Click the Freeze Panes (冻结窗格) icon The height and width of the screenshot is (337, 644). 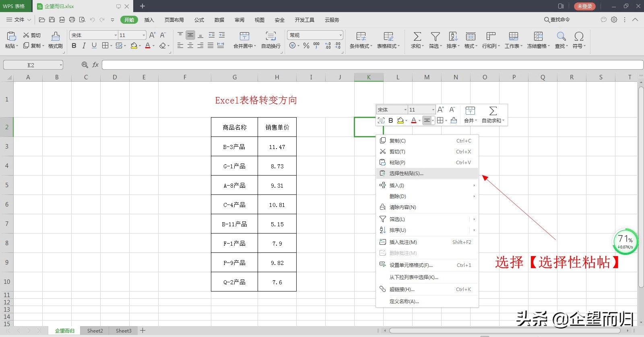(x=539, y=37)
